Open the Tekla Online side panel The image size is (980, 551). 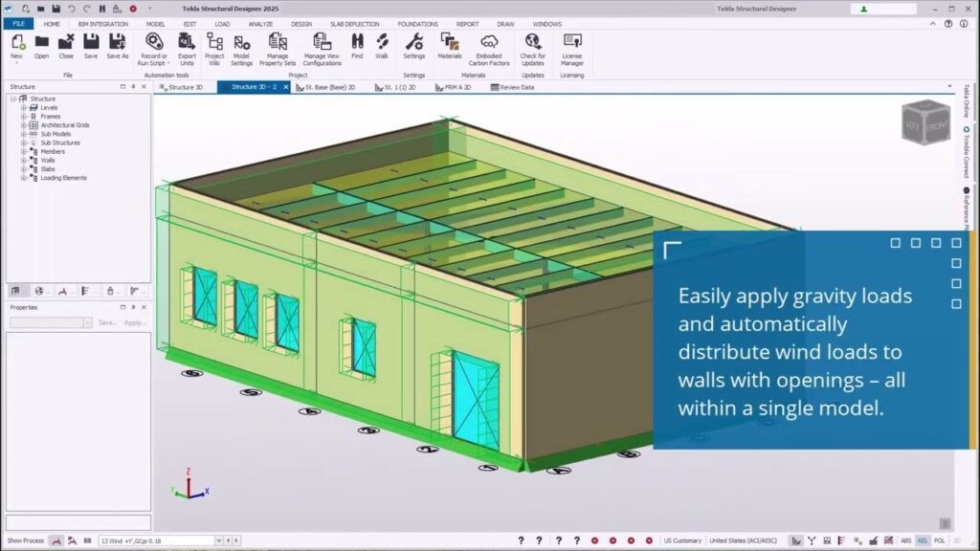(x=967, y=101)
